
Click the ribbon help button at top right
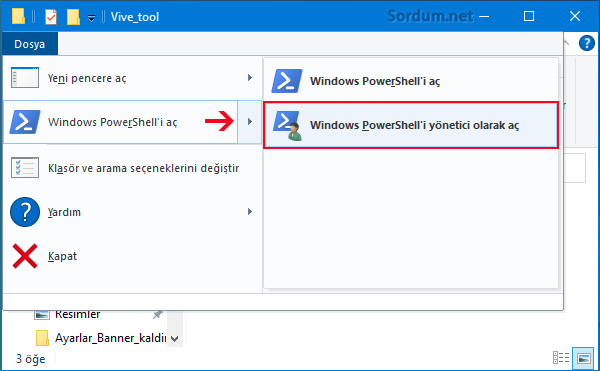point(587,43)
